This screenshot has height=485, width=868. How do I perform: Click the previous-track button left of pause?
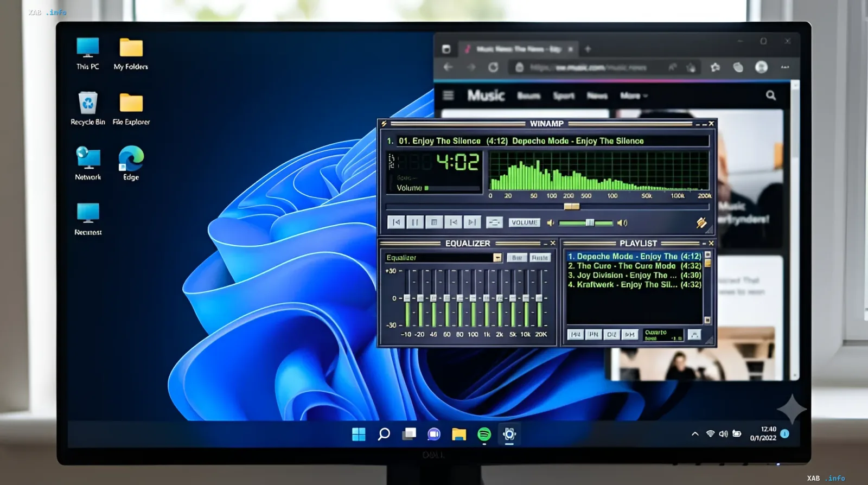point(396,222)
